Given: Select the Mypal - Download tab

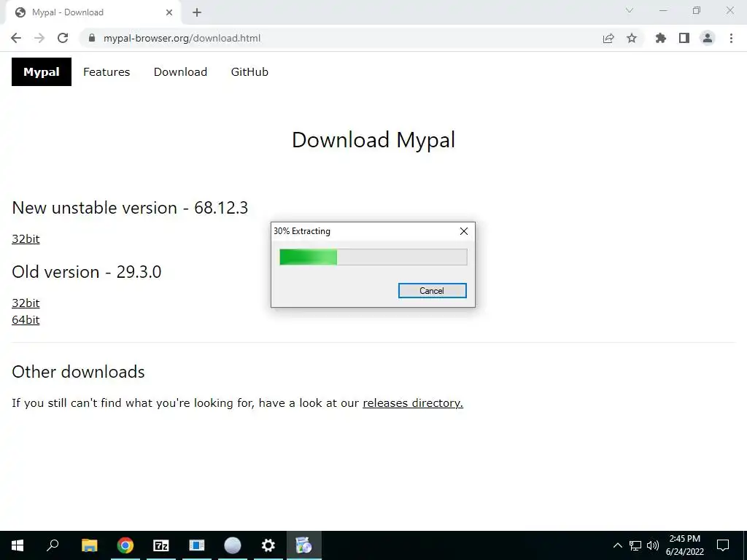Looking at the screenshot, I should click(x=93, y=12).
